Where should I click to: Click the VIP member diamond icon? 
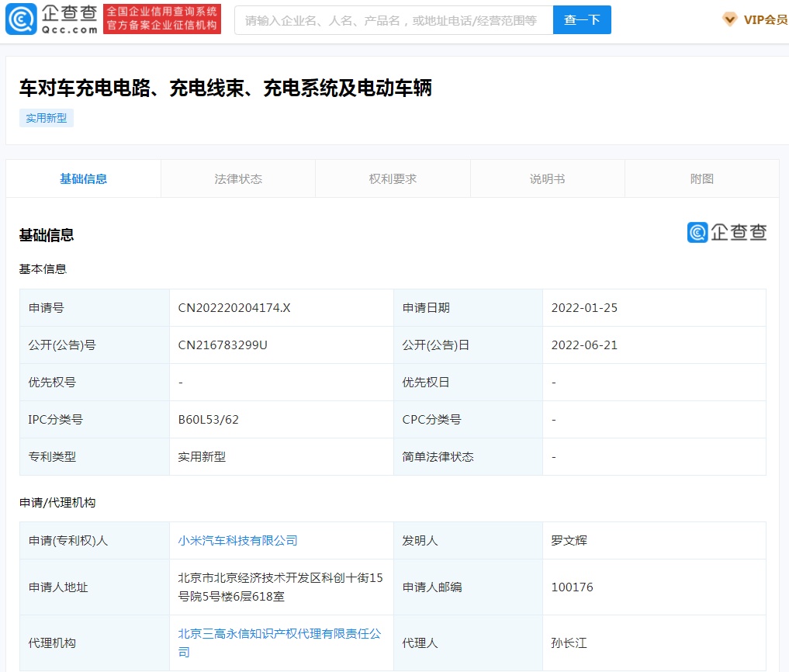[x=729, y=20]
